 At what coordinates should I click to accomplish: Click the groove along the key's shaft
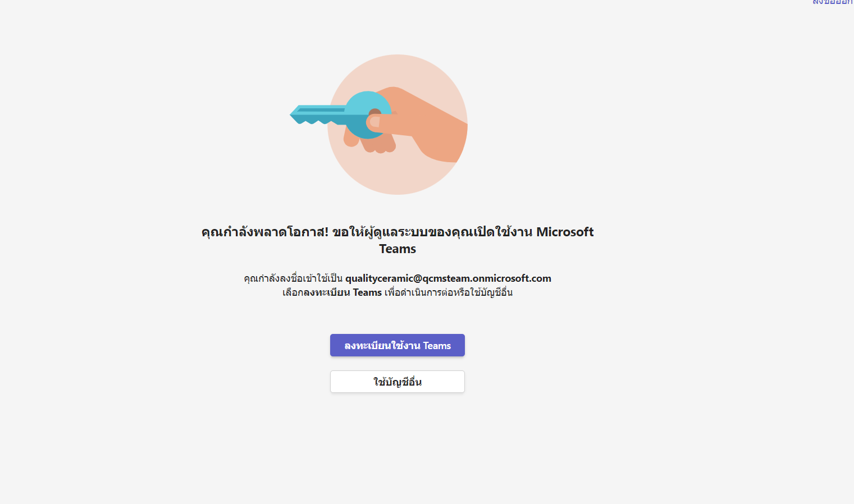(x=320, y=110)
